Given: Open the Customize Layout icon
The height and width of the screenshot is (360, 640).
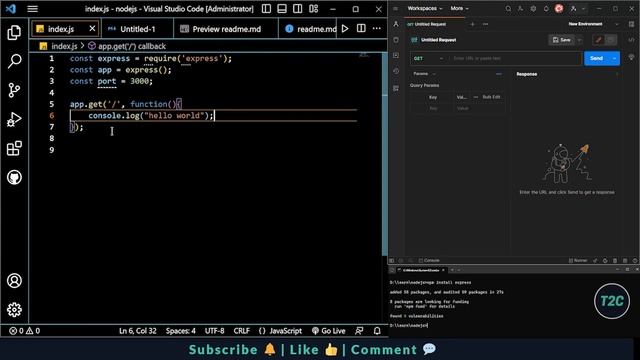Looking at the screenshot, I should (x=313, y=9).
